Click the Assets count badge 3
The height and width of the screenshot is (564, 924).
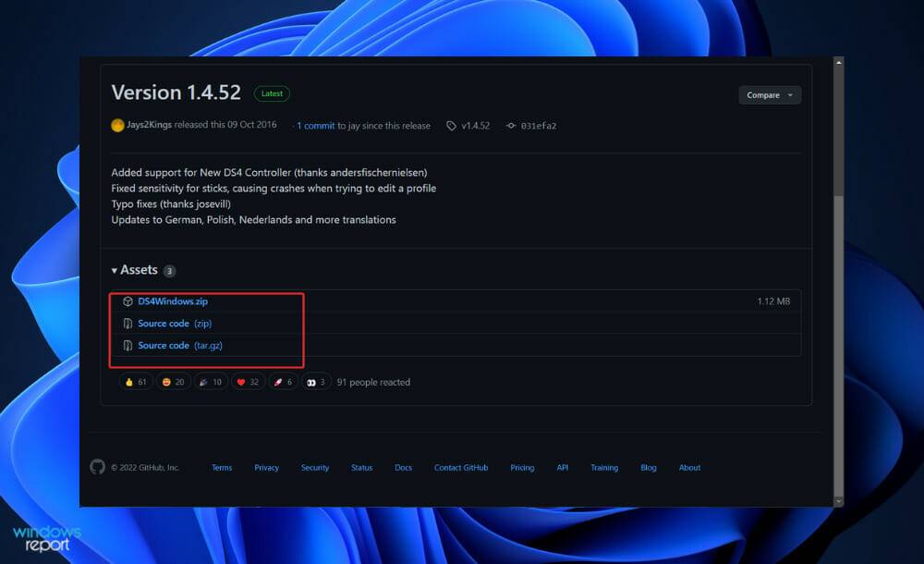[x=169, y=271]
